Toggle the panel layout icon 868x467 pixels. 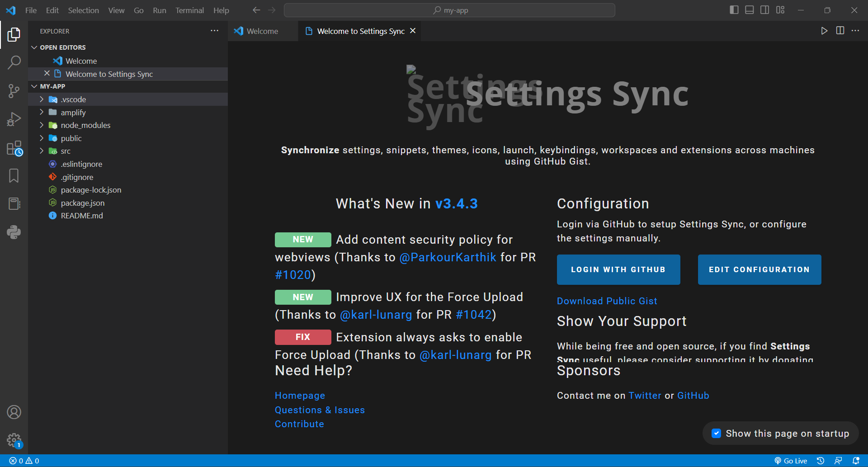pos(750,10)
